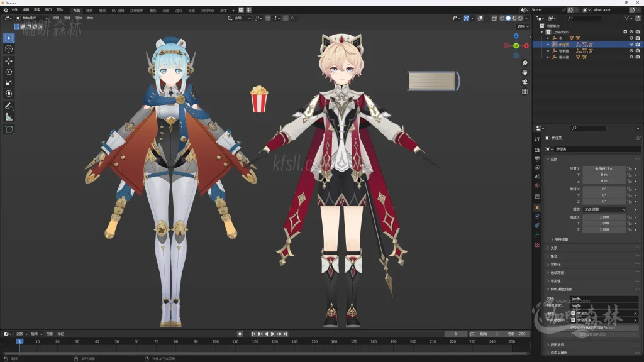Screen dimensions: 644x362
Task: Open the Render properties tab
Action: point(537,150)
